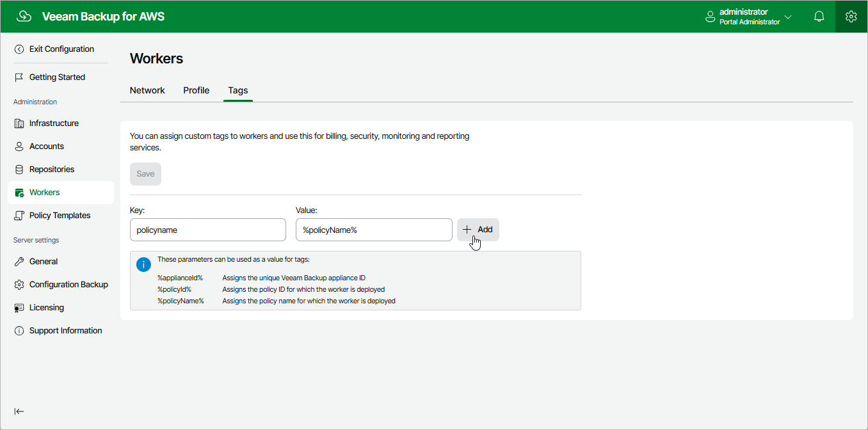
Task: Click the Workers page heading
Action: click(156, 58)
